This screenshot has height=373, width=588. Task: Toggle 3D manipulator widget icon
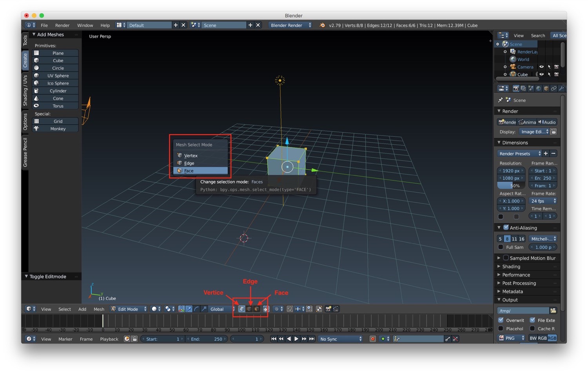[181, 309]
